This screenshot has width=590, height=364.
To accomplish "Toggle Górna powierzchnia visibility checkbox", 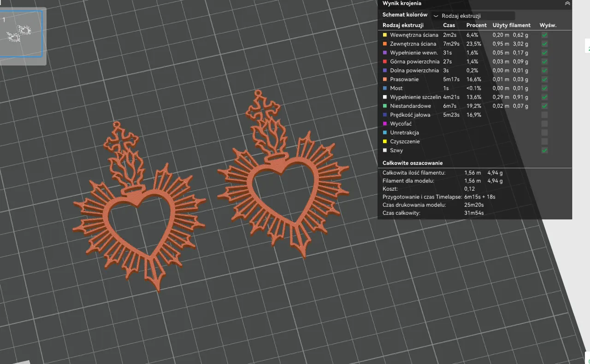I will (x=544, y=61).
